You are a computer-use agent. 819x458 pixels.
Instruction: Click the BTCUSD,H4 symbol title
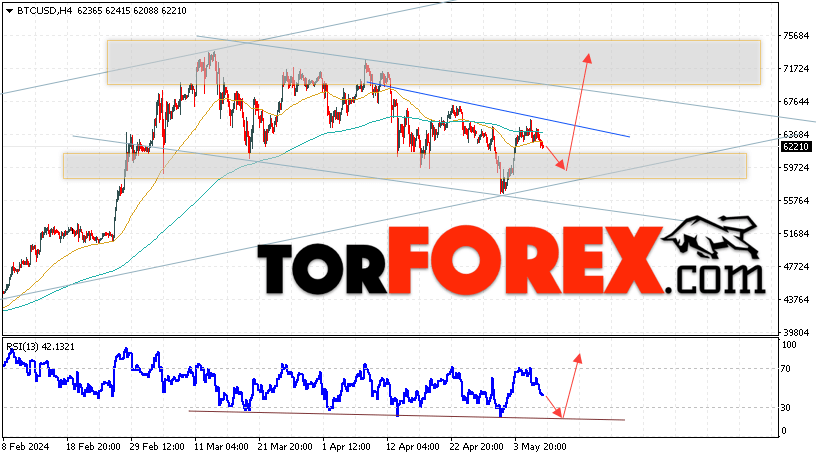tap(44, 10)
